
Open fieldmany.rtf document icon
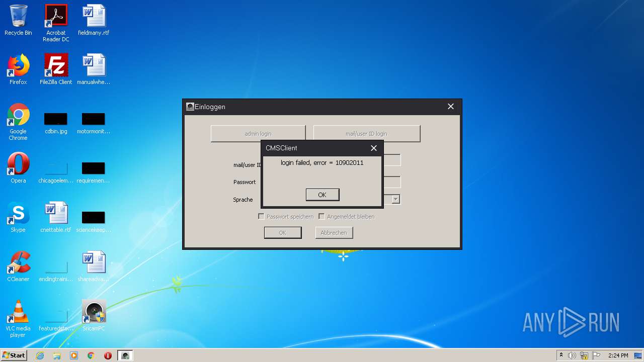point(94,20)
